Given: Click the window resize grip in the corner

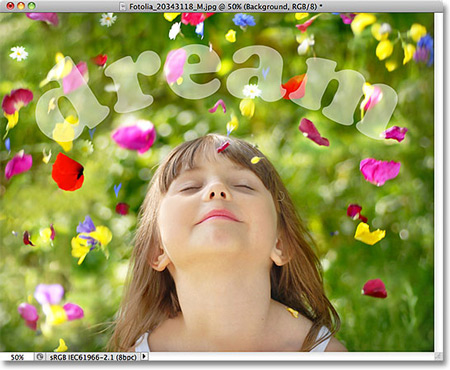Looking at the screenshot, I should tap(438, 356).
